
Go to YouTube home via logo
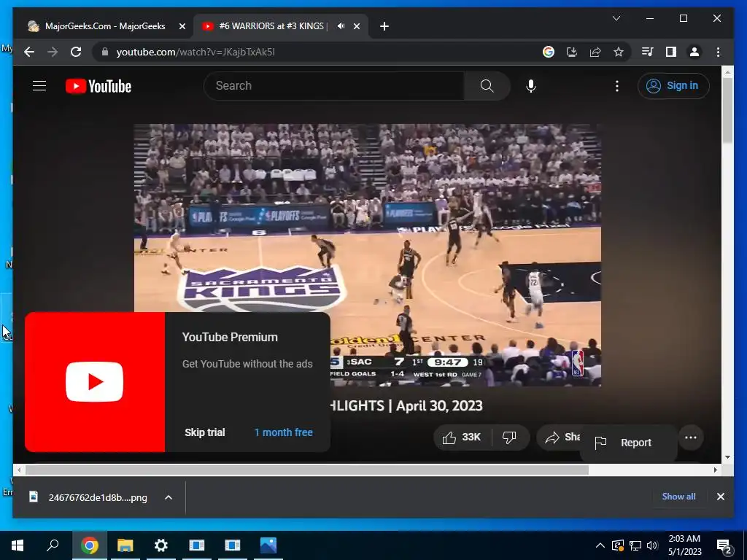click(x=98, y=86)
